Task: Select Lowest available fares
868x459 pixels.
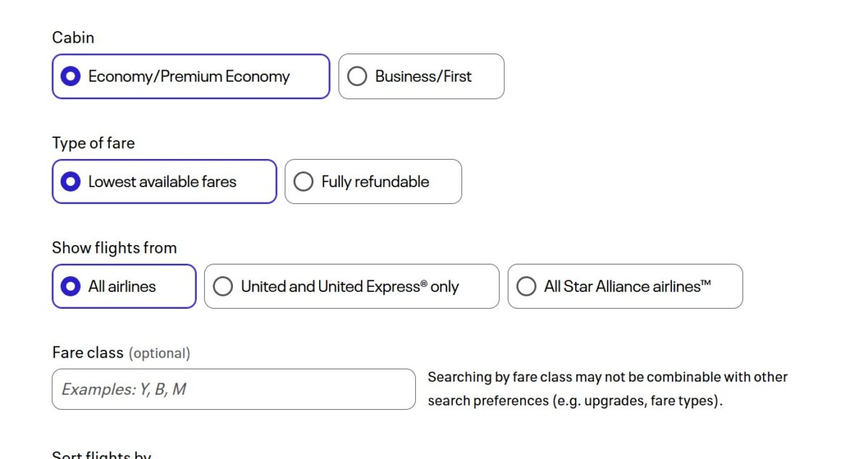Action: (163, 181)
